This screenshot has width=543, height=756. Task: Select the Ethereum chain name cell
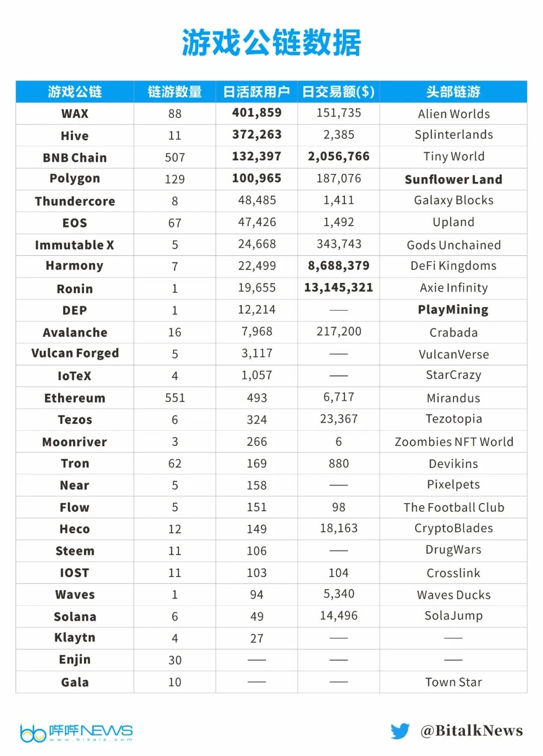point(75,398)
